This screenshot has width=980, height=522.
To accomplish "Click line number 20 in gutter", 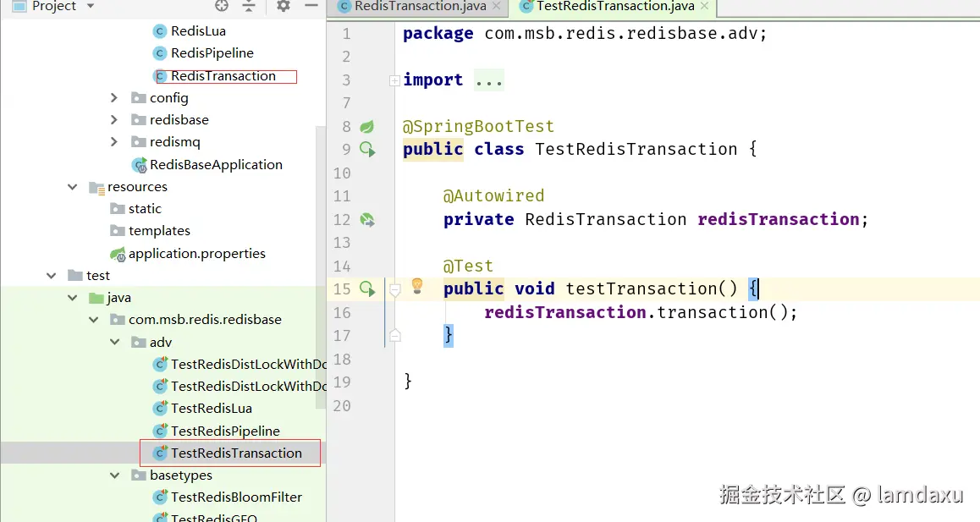I will point(342,406).
